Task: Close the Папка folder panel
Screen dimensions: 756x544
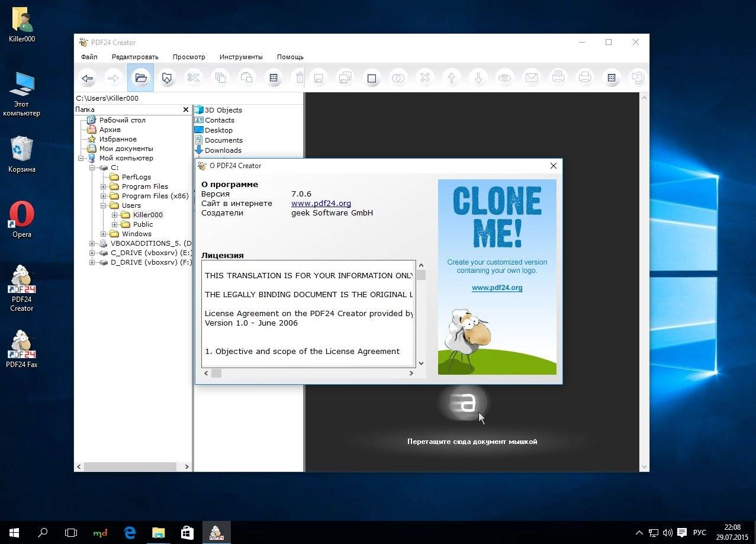Action: coord(186,110)
